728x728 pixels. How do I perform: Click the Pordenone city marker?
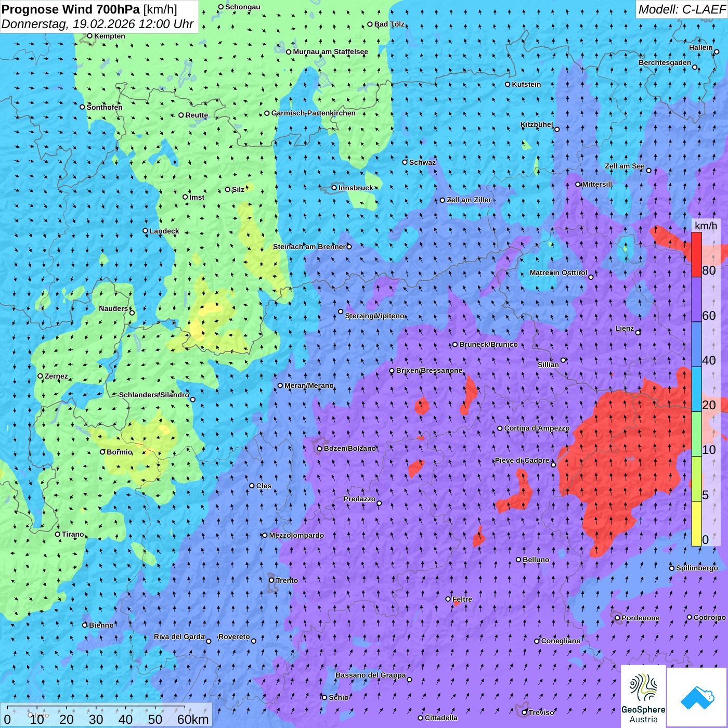pos(617,618)
